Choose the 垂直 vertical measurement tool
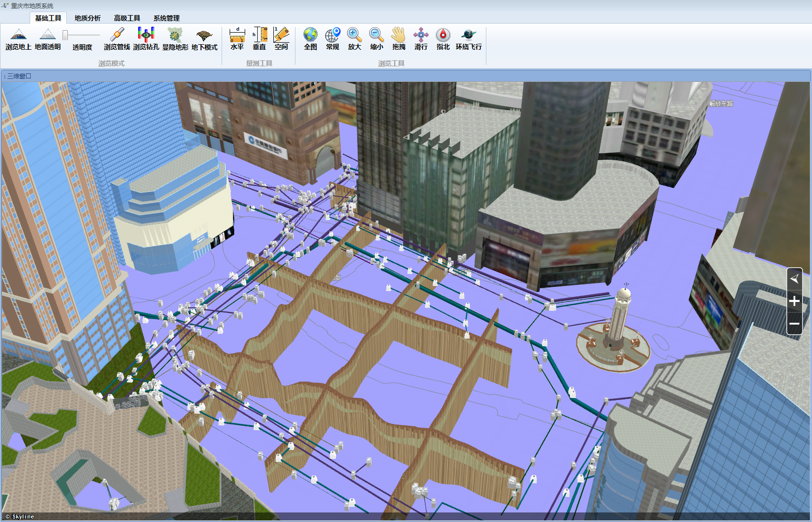The height and width of the screenshot is (522, 812). [x=259, y=39]
